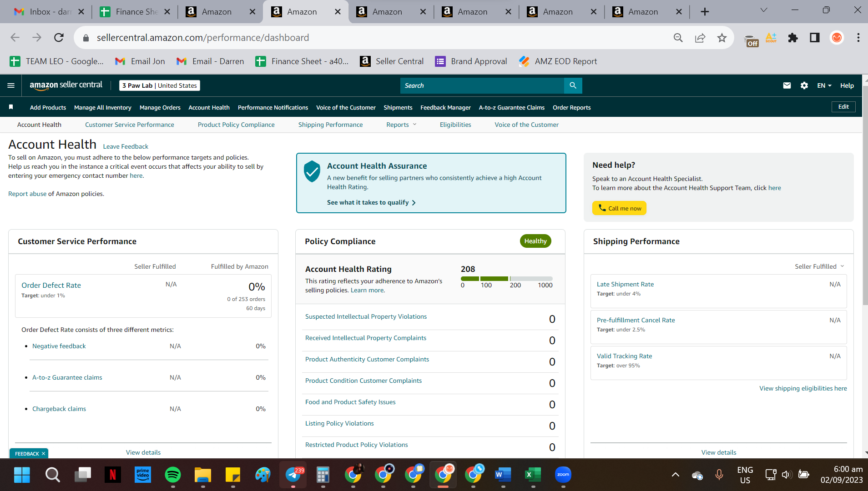Click the Report abuse link

[x=27, y=194]
